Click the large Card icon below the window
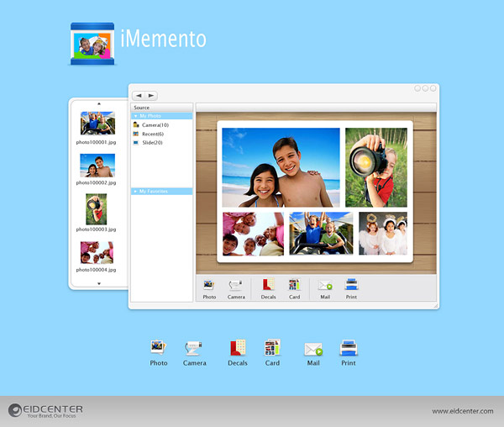 click(272, 347)
